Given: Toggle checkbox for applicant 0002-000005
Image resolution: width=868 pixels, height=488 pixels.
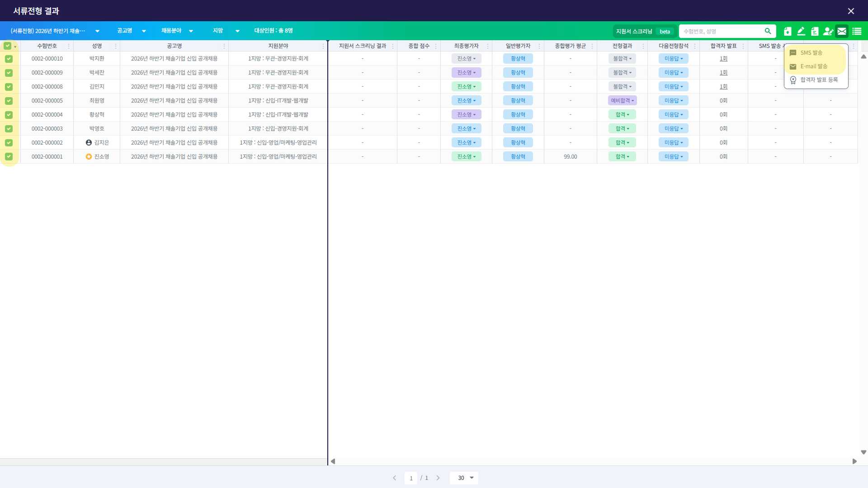Looking at the screenshot, I should click(x=9, y=101).
